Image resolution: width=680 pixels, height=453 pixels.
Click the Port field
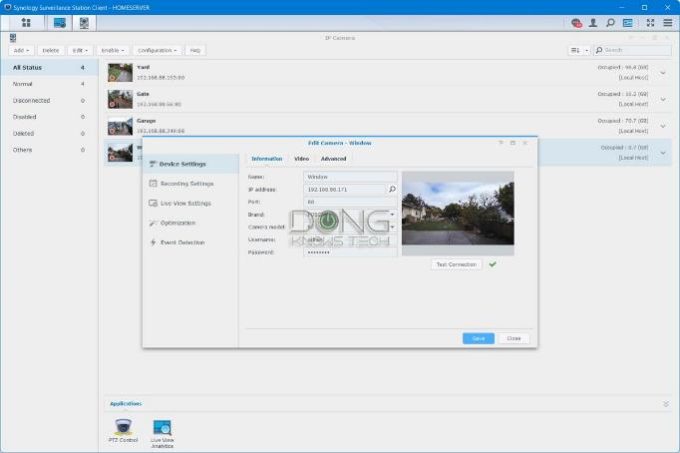tap(350, 202)
